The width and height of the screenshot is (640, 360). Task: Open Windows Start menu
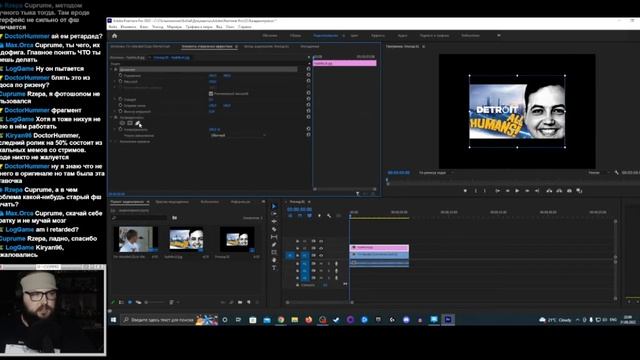[x=113, y=320]
